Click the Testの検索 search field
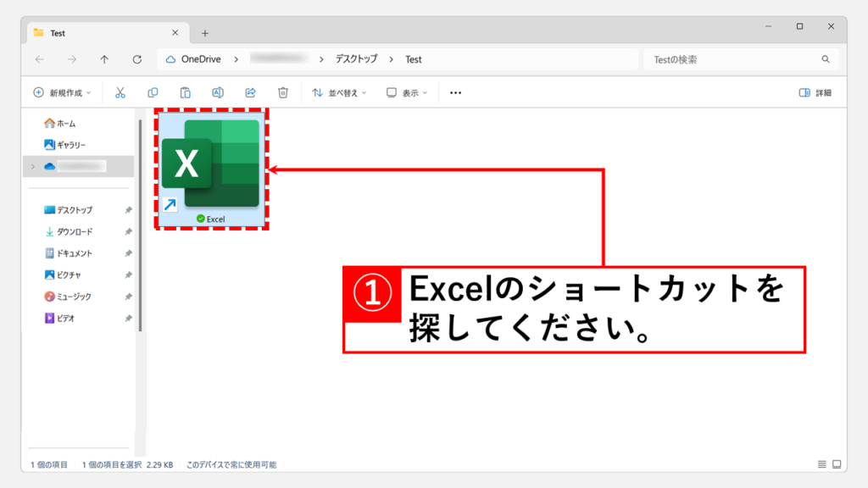 click(x=741, y=59)
